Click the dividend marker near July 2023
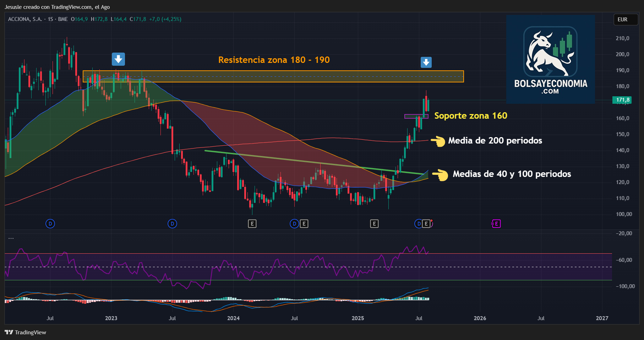 [172, 223]
